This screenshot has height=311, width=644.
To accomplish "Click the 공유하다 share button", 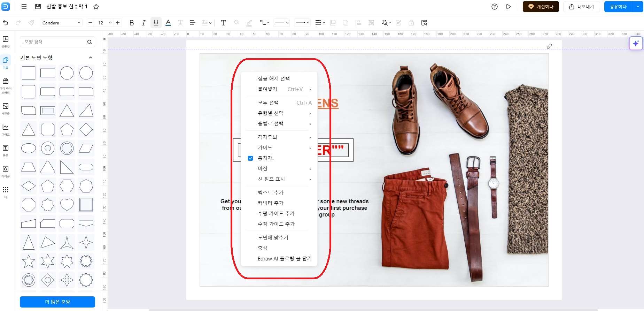I will [618, 7].
